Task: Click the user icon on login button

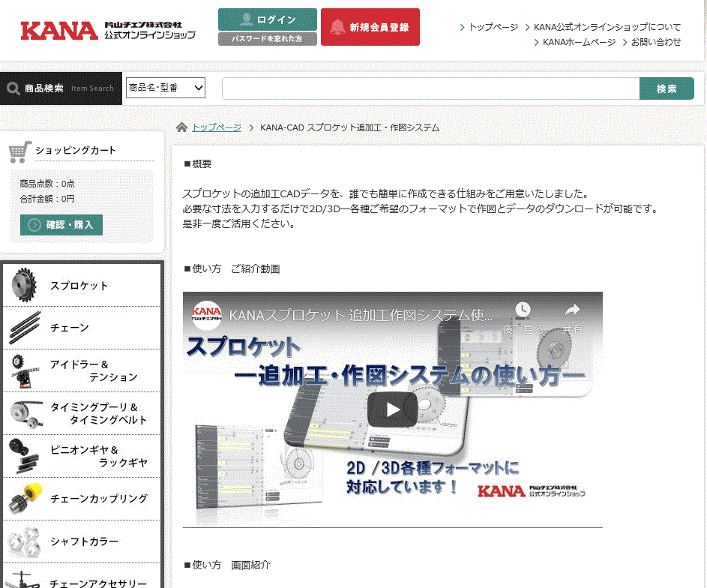Action: coord(247,19)
